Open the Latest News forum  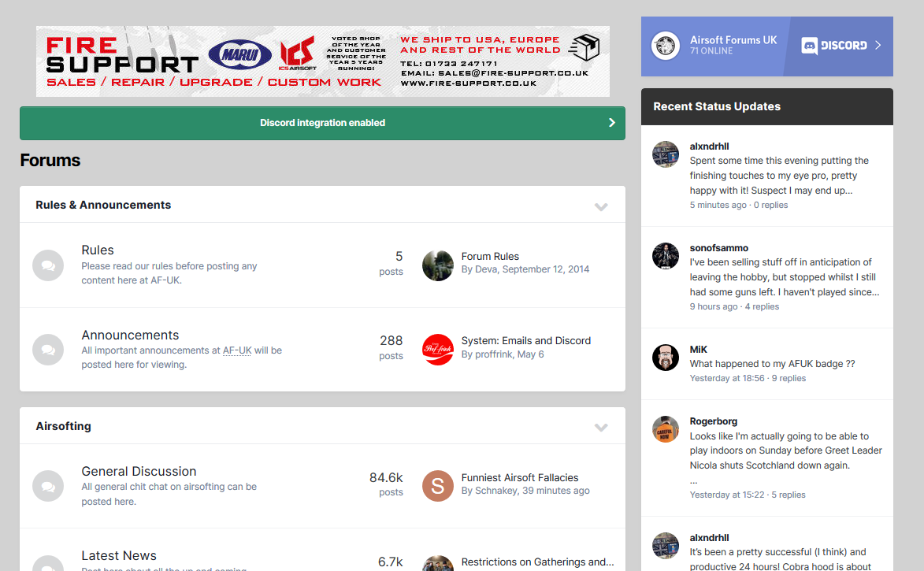119,556
